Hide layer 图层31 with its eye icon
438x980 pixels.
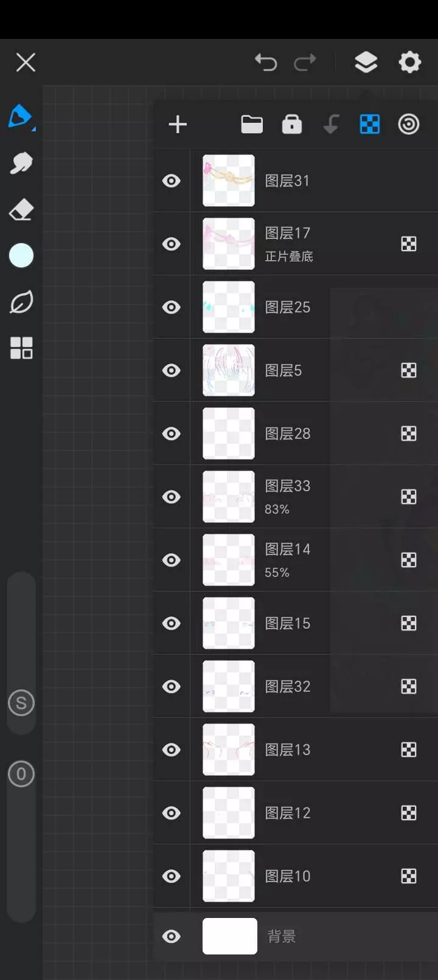[172, 181]
